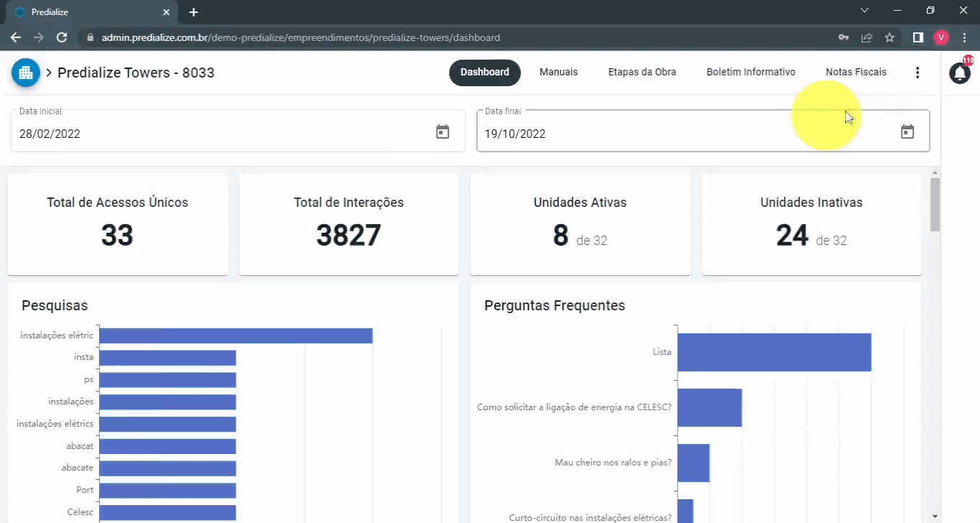Open the browser side panel icon
980x523 pixels.
[917, 37]
